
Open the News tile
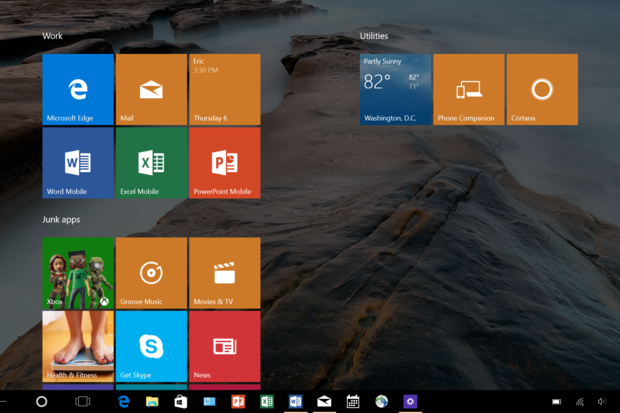pos(225,346)
